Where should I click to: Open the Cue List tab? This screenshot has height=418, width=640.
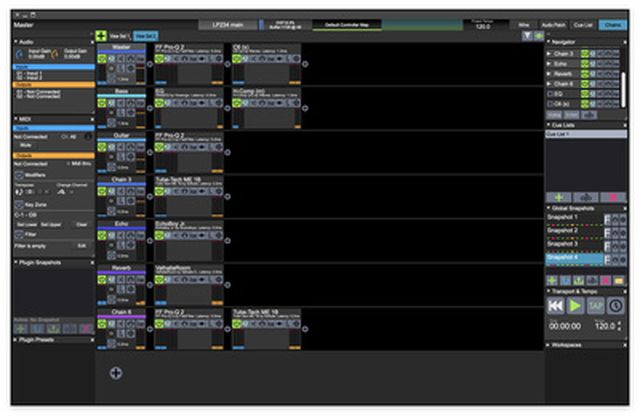(583, 25)
